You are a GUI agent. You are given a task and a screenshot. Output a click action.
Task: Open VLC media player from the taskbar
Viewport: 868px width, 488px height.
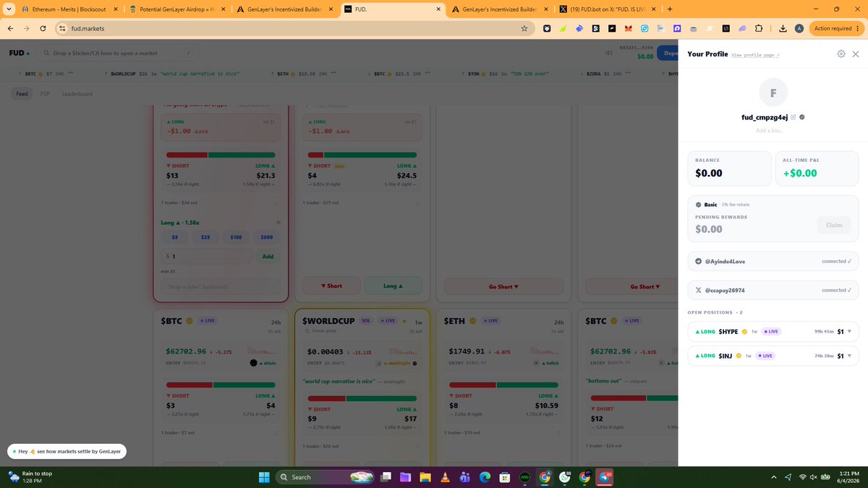(x=445, y=476)
